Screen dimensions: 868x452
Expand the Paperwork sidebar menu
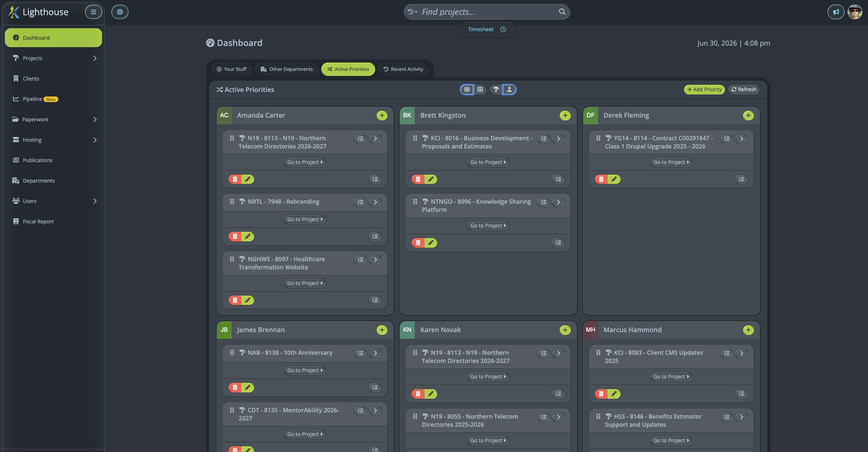click(x=53, y=119)
